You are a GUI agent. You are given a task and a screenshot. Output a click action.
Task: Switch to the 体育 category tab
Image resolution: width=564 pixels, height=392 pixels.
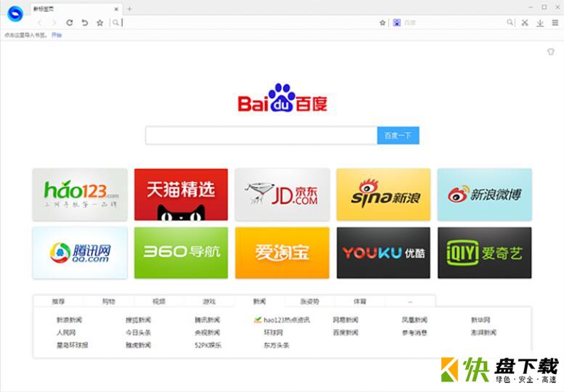click(x=360, y=301)
